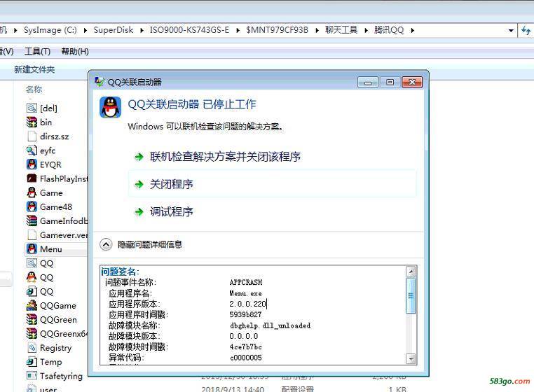
Task: Click the Registry file icon
Action: pos(32,348)
